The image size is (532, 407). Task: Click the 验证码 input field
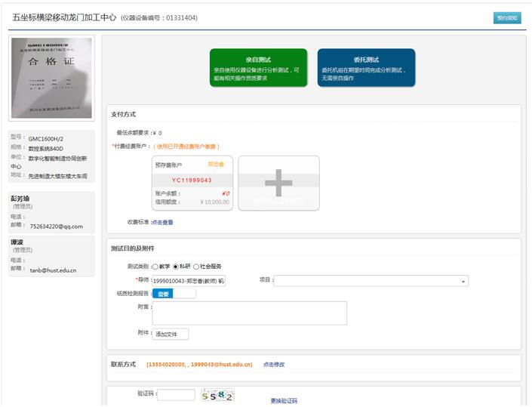pos(176,394)
